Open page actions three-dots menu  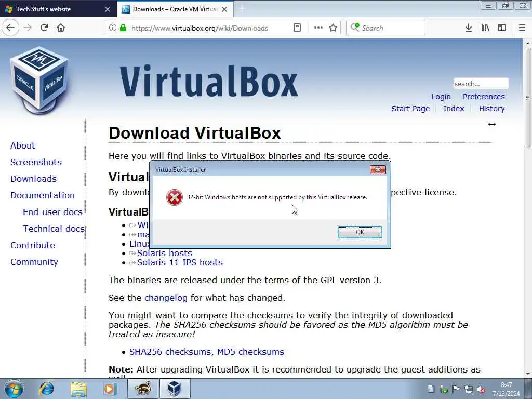tap(318, 28)
